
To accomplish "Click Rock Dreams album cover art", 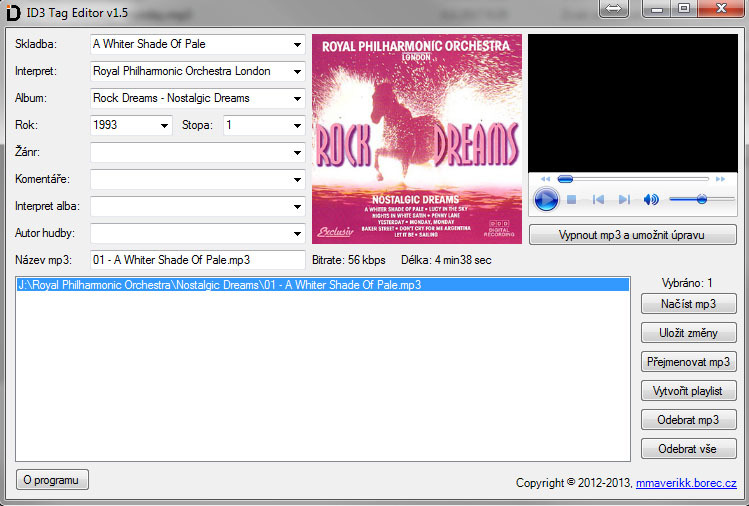I will [x=417, y=139].
